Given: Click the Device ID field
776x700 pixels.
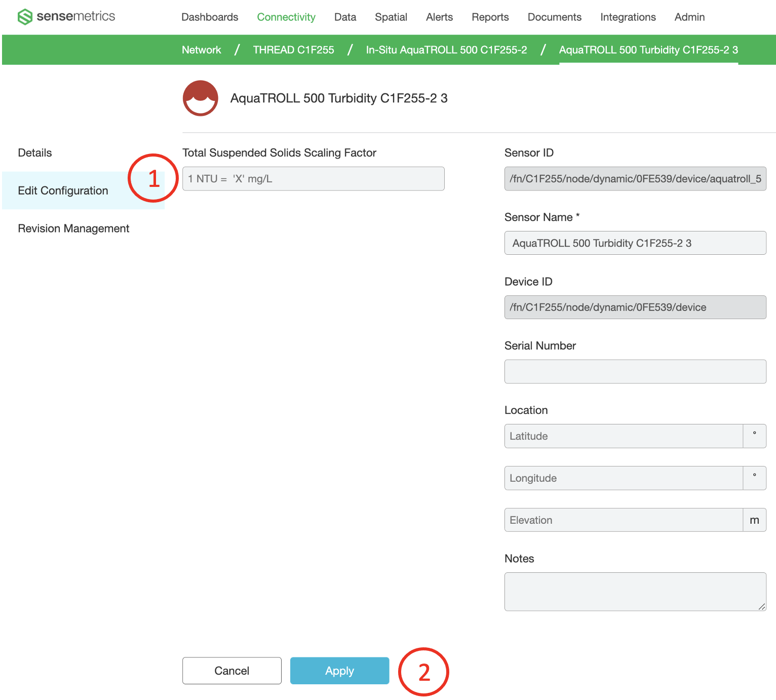Looking at the screenshot, I should (635, 307).
